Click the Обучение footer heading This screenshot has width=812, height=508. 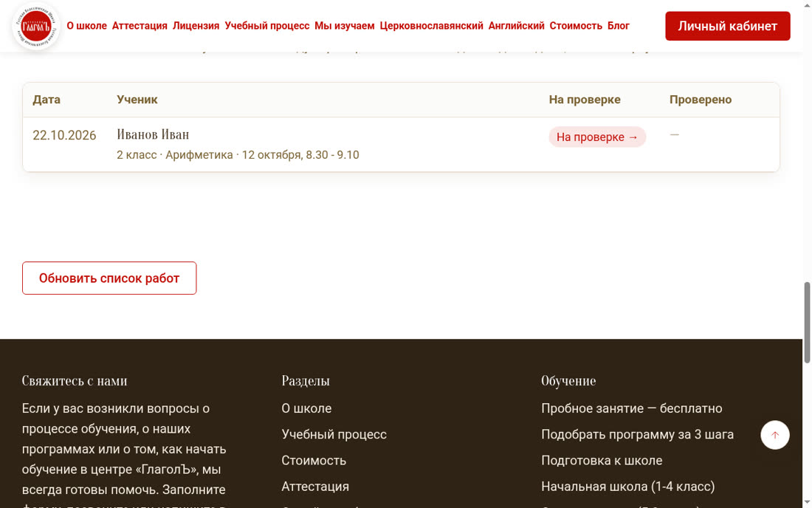[568, 380]
